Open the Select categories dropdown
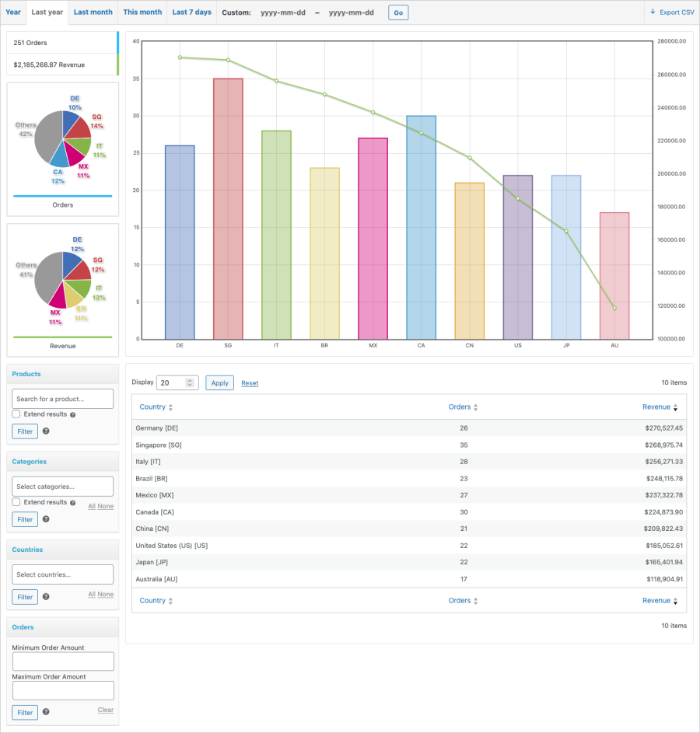This screenshot has width=700, height=733. (62, 485)
